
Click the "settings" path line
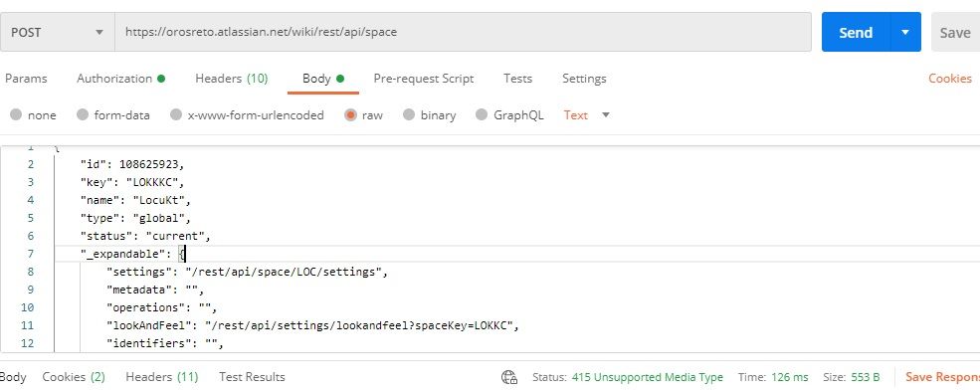(x=247, y=272)
